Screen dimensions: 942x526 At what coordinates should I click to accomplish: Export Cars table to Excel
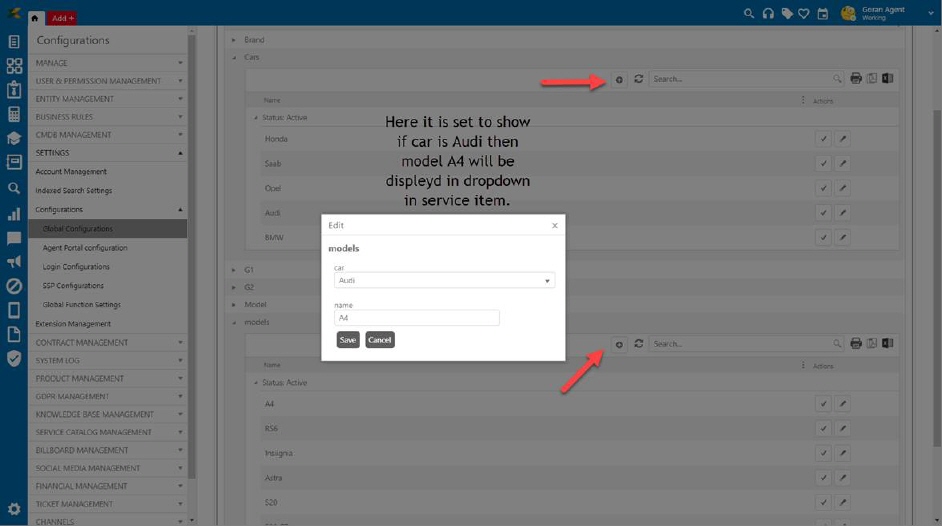point(887,79)
